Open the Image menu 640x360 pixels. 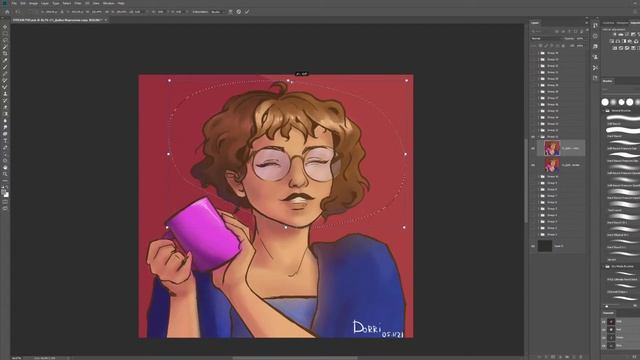pyautogui.click(x=33, y=3)
